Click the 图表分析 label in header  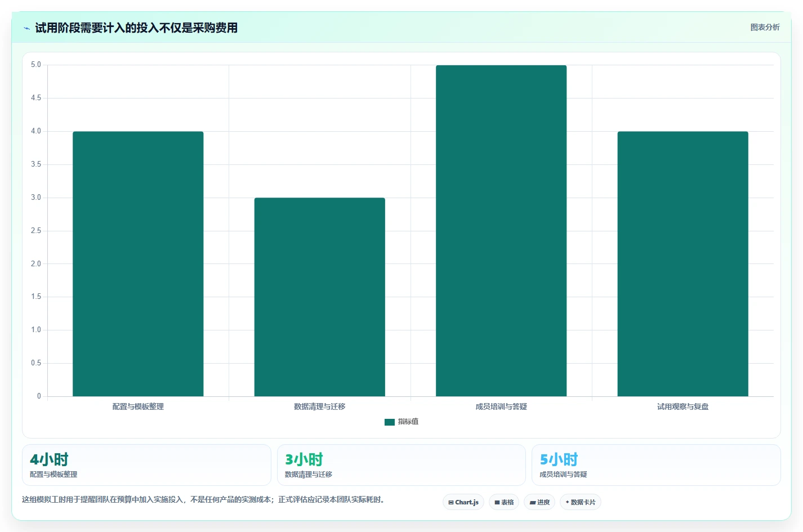[x=765, y=27]
